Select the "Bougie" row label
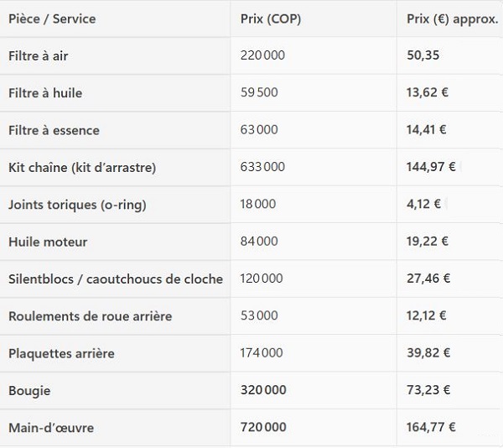This screenshot has width=503, height=448. pyautogui.click(x=29, y=390)
